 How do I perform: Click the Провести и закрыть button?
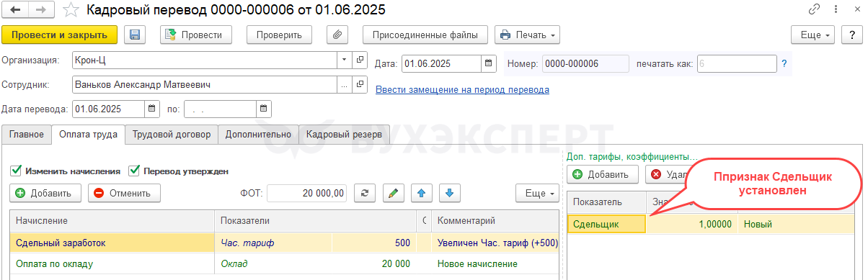(59, 35)
